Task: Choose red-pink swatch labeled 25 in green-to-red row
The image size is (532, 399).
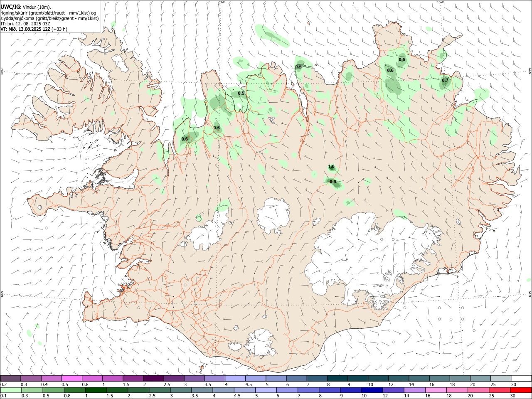Action: (x=499, y=390)
